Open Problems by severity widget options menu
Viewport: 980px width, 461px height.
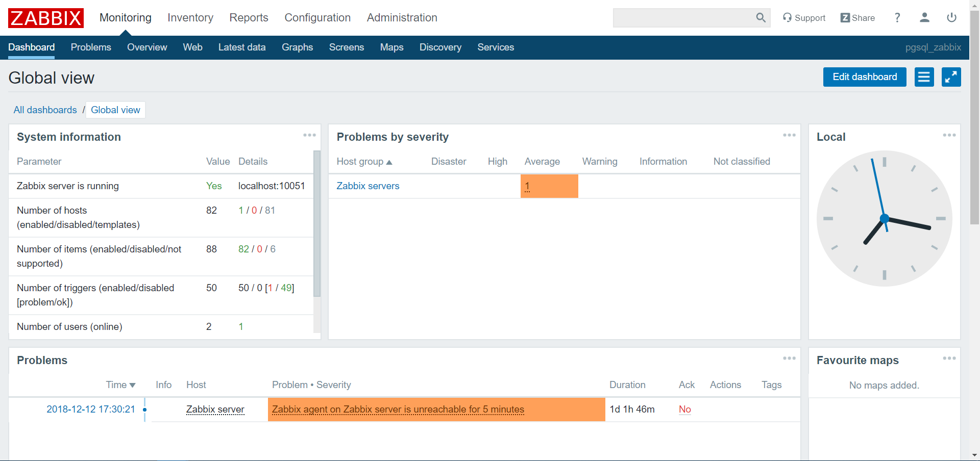point(789,135)
